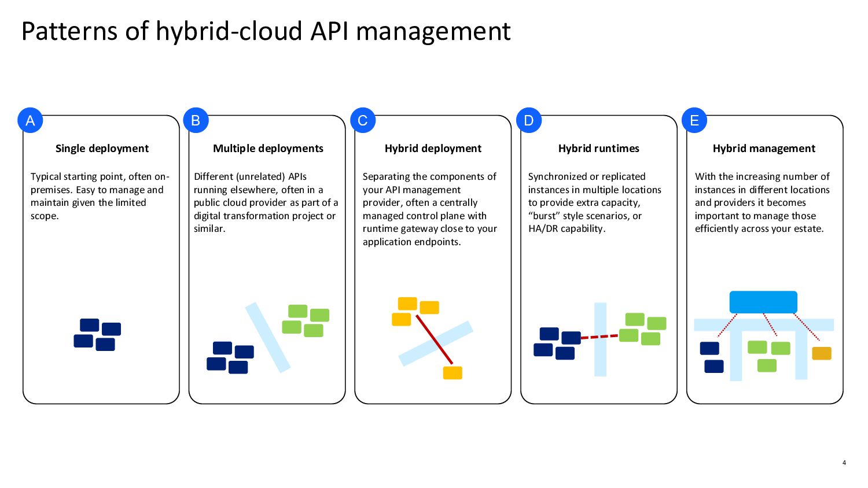Image resolution: width=868 pixels, height=488 pixels.
Task: Click the paragraph starting 'Different (unrelated) APIs'
Action: coord(266,202)
